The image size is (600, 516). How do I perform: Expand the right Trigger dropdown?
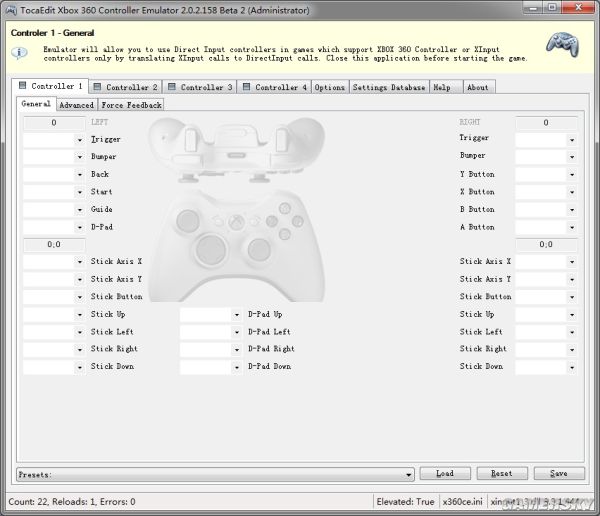tap(572, 140)
